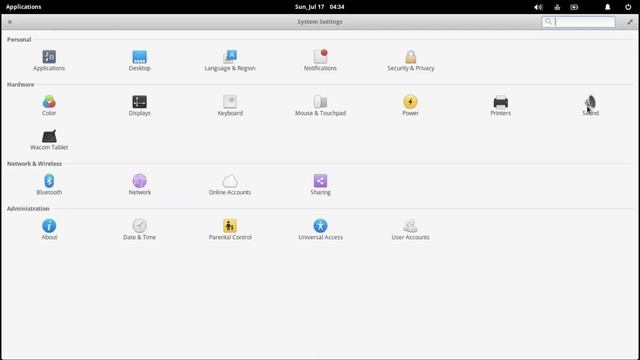The height and width of the screenshot is (360, 640).
Task: Open Mouse & Touchpad settings
Action: 320,105
